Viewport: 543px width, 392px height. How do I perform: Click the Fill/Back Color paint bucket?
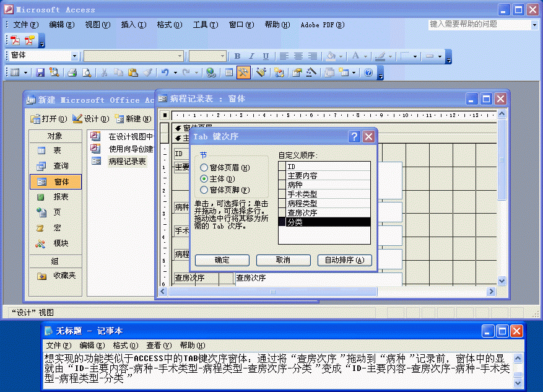pos(331,56)
